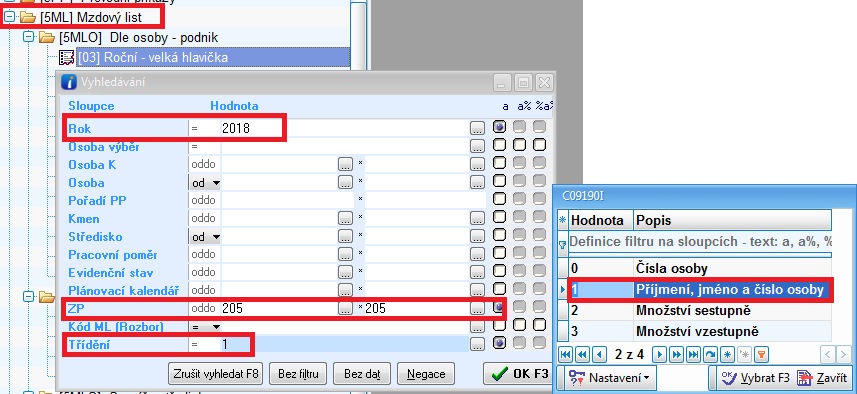Select the [03] Roční - velká hlavička item
The height and width of the screenshot is (394, 857).
tap(213, 57)
